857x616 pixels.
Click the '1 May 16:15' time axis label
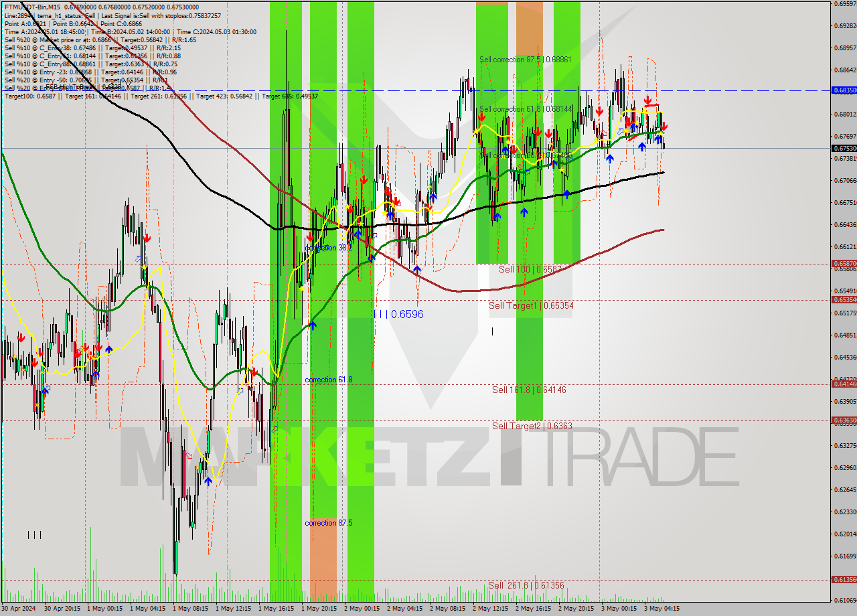click(277, 609)
